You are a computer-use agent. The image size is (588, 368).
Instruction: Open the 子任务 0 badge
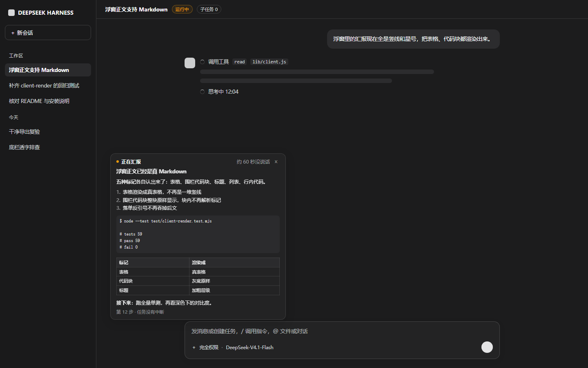click(x=209, y=9)
